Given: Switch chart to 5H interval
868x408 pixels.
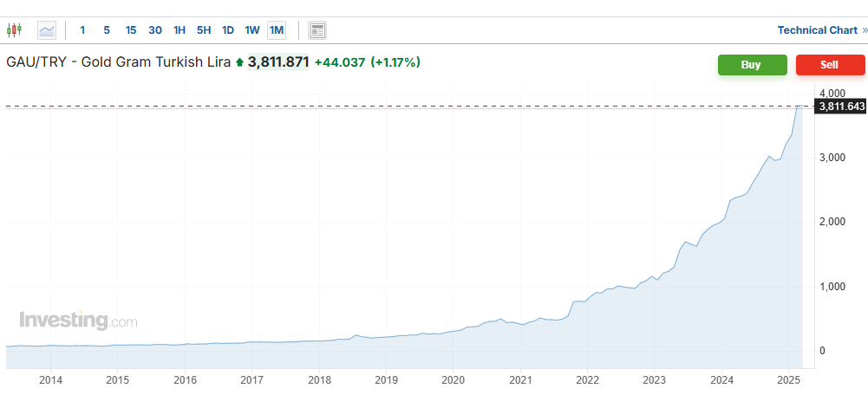Looking at the screenshot, I should pyautogui.click(x=204, y=30).
